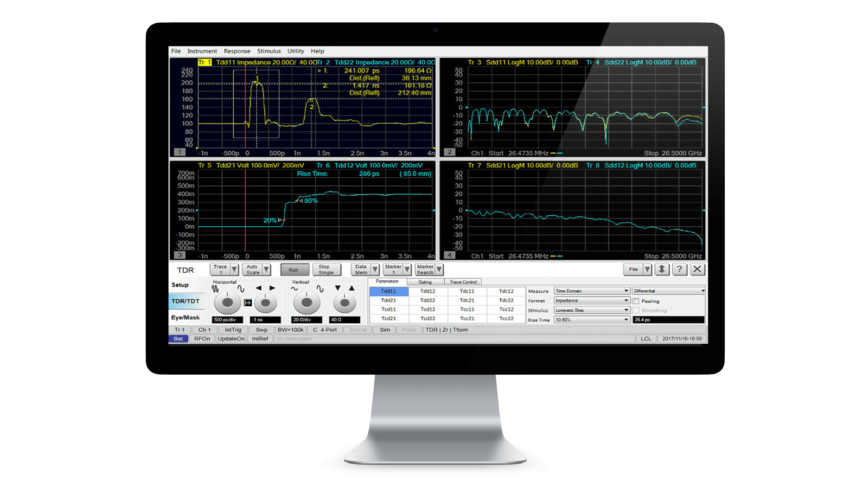Toggle RFOn in the status bar

[x=202, y=339]
